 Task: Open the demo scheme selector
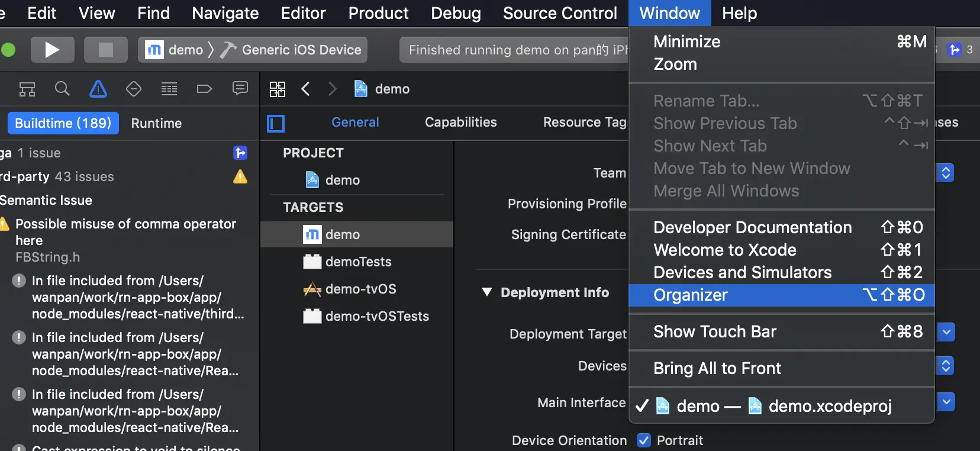[175, 50]
